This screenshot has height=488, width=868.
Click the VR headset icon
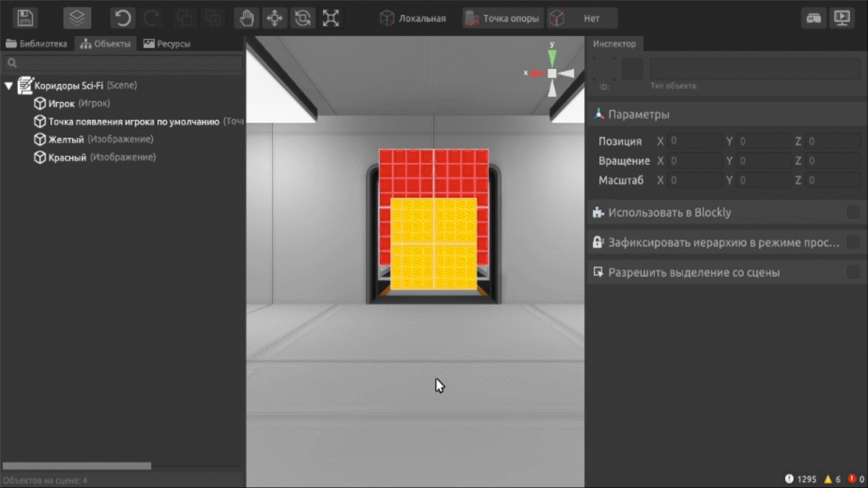813,18
